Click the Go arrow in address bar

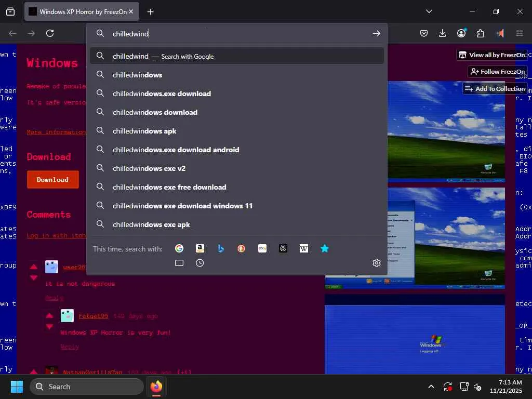[376, 33]
